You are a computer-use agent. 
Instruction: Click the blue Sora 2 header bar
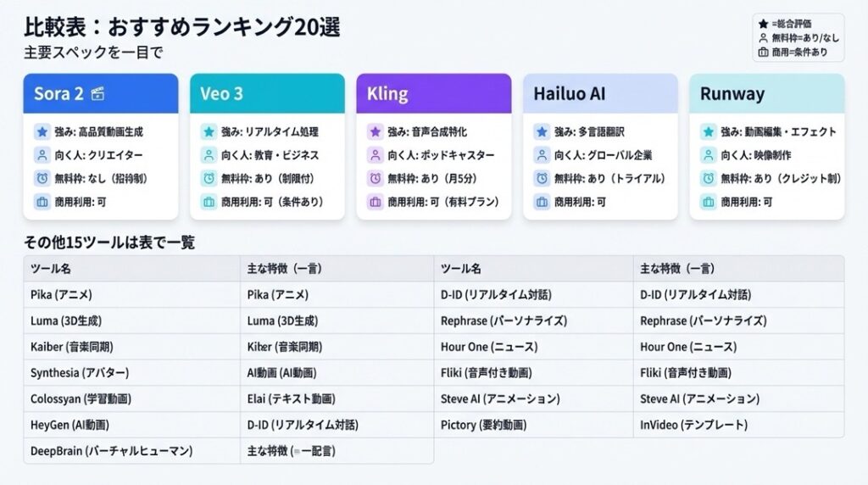(100, 93)
